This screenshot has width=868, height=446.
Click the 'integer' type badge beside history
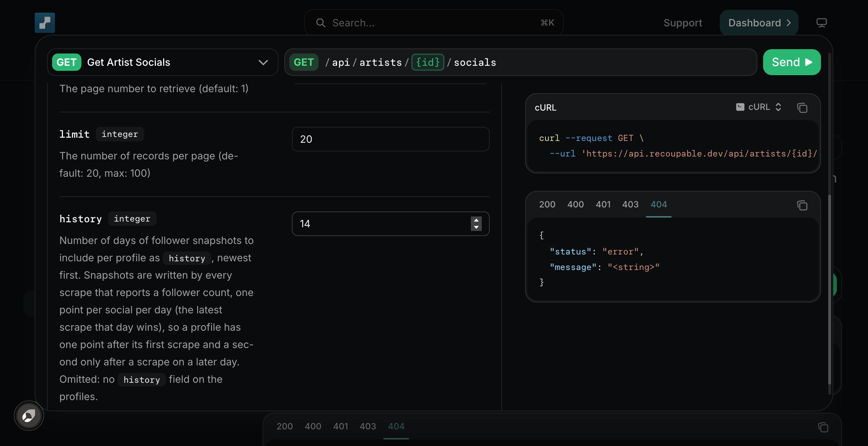[x=132, y=219]
